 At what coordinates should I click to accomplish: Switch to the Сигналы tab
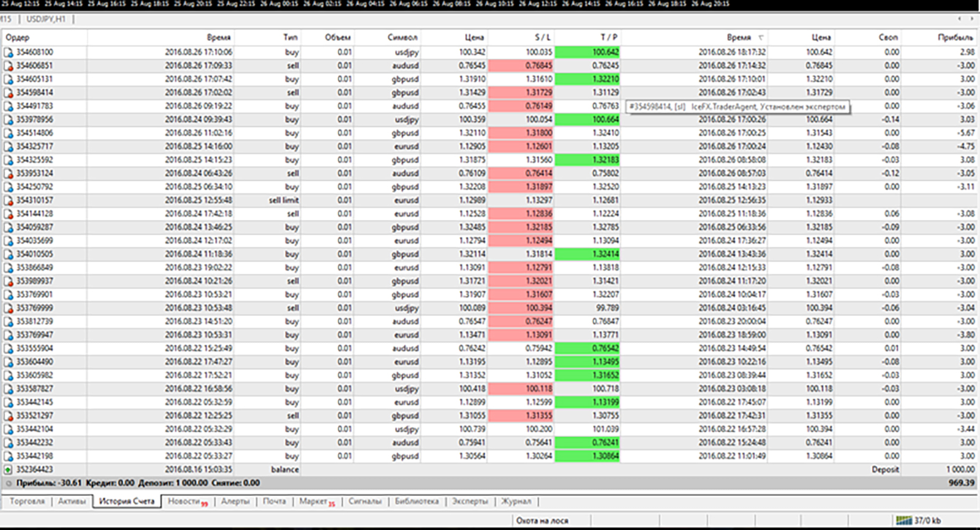pos(365,501)
